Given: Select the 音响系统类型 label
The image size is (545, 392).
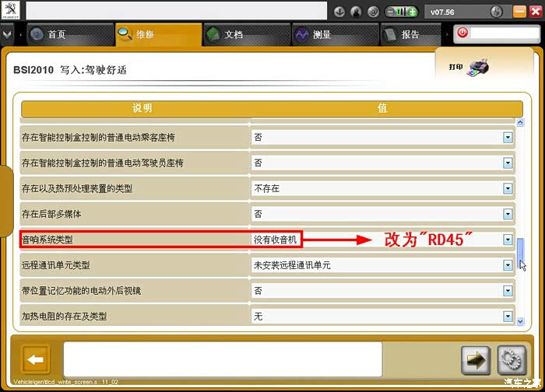Looking at the screenshot, I should [47, 240].
